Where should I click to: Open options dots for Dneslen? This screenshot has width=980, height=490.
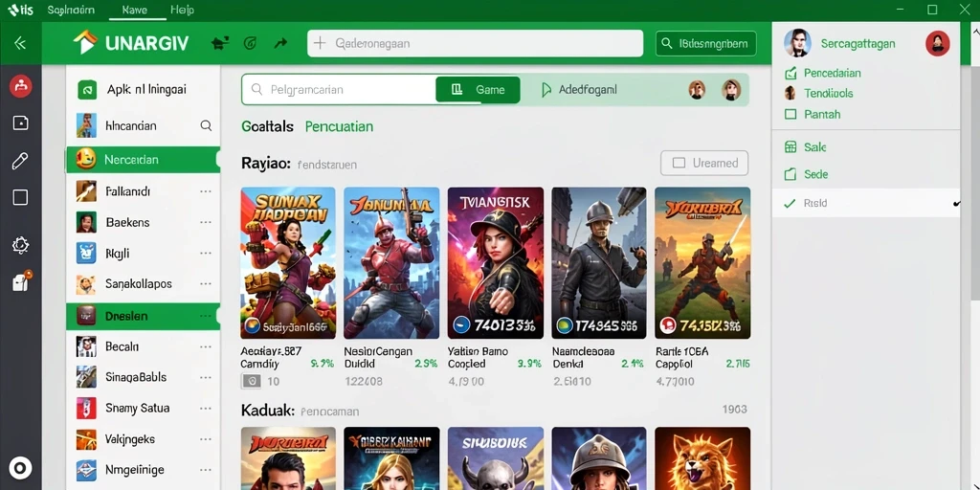point(206,316)
